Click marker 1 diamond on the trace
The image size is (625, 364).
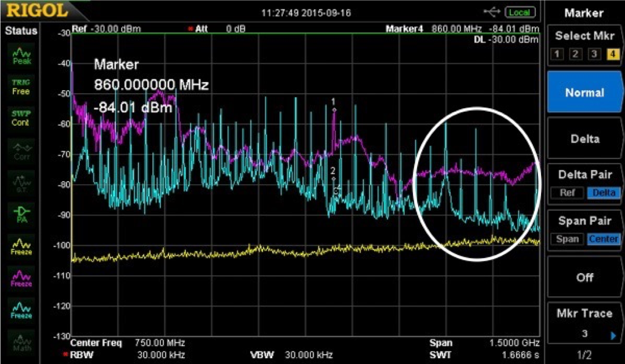point(334,109)
